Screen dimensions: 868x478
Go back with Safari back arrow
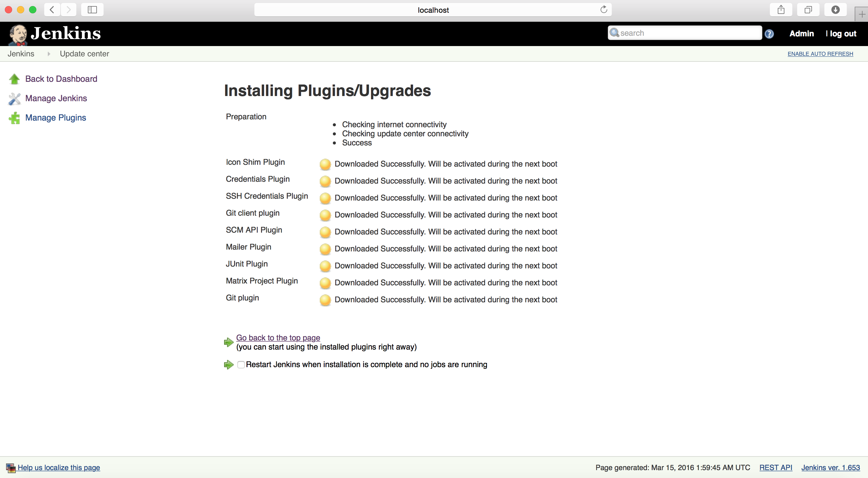pos(52,10)
